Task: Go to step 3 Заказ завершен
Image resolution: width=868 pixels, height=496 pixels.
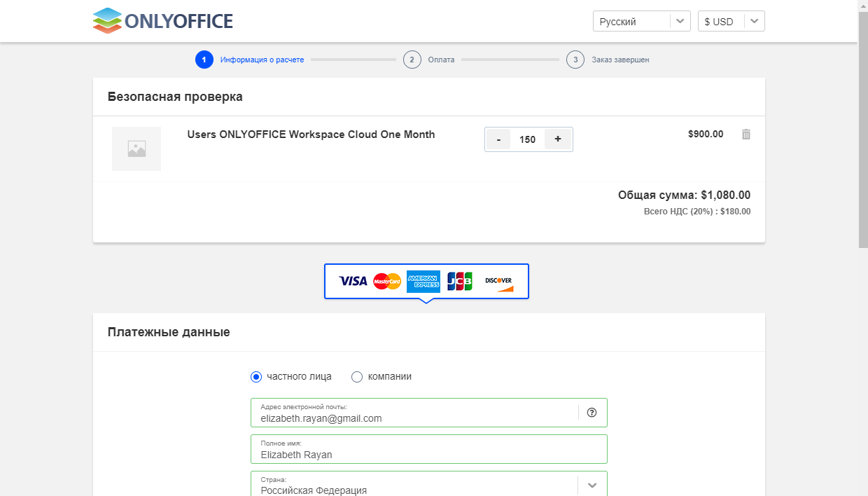Action: point(608,60)
